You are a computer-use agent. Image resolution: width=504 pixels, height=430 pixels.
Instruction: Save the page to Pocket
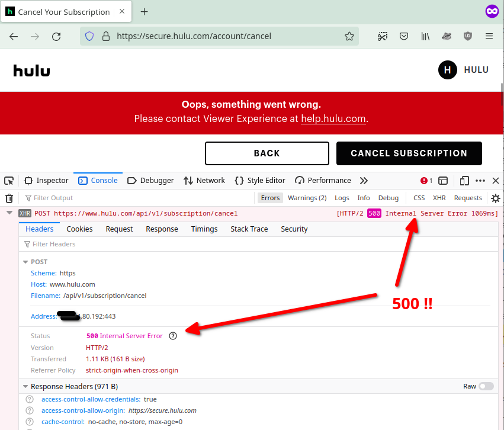(404, 36)
